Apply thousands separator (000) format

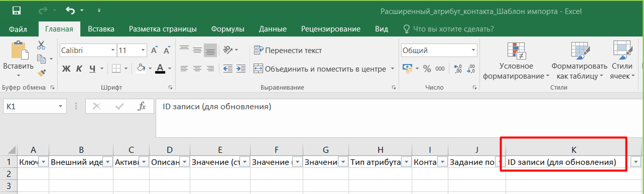point(440,69)
